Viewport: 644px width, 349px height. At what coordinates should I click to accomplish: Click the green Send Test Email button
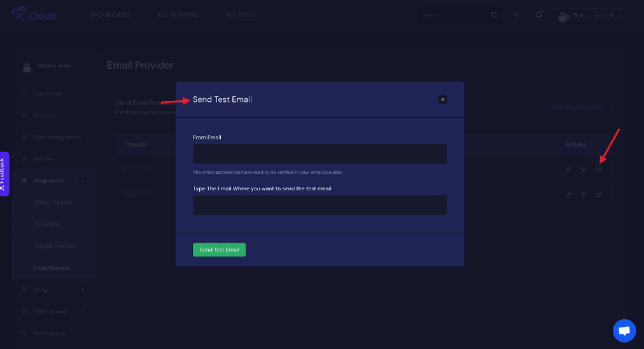[220, 250]
